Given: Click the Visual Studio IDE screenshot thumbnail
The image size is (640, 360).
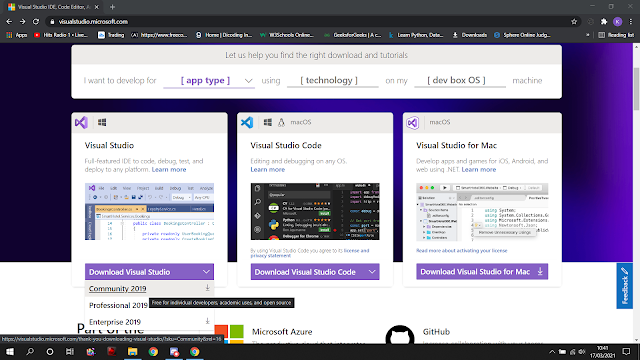Looking at the screenshot, I should (149, 211).
